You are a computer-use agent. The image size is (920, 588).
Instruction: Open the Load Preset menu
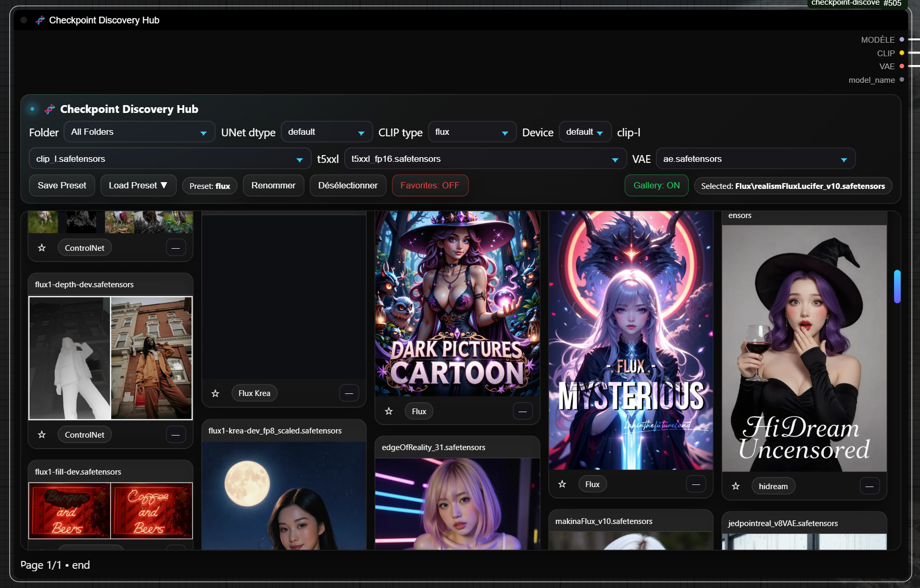pos(138,185)
